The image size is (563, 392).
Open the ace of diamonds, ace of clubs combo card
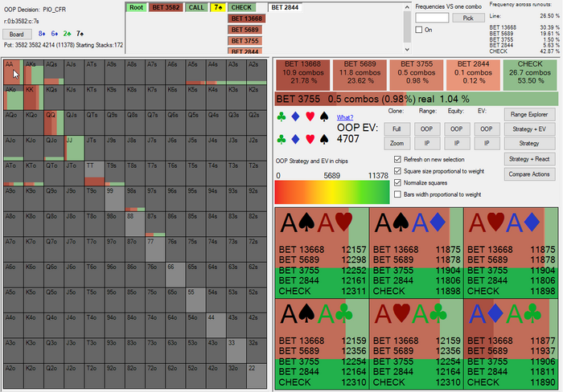(x=511, y=344)
